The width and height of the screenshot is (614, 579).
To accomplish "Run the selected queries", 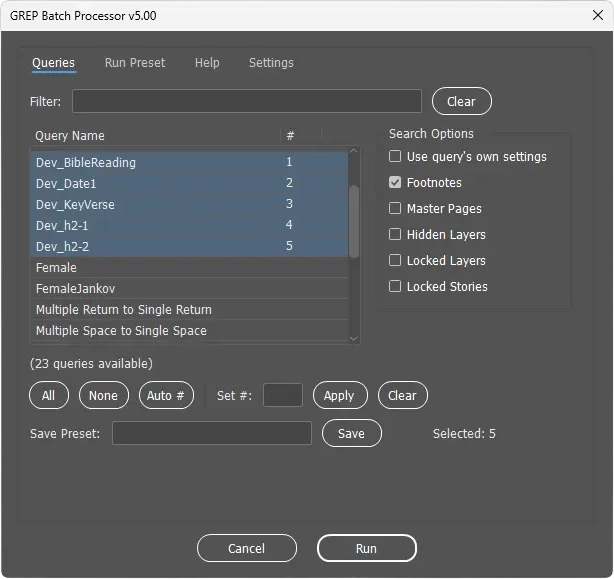I will click(x=367, y=548).
